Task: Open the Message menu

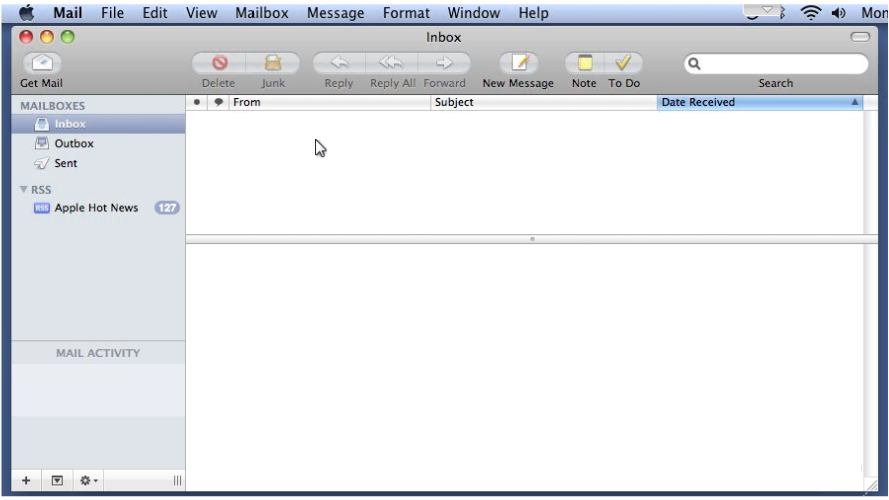Action: pyautogui.click(x=336, y=12)
